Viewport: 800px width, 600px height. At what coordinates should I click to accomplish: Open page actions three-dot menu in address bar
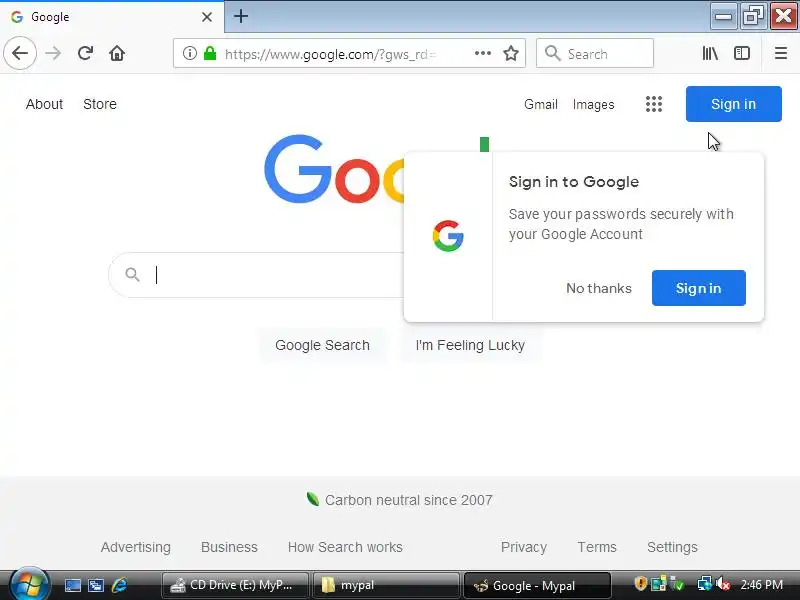pyautogui.click(x=483, y=53)
